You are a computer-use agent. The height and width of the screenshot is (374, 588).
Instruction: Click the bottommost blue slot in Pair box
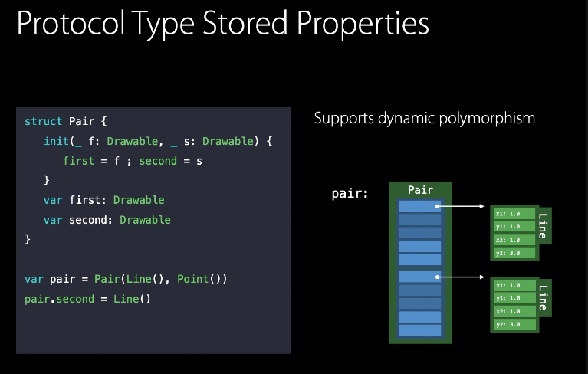point(420,330)
